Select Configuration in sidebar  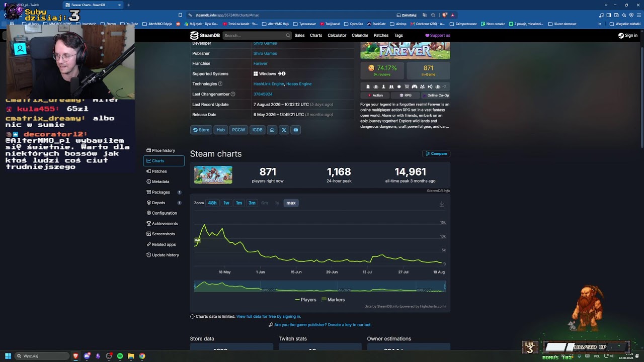click(164, 213)
